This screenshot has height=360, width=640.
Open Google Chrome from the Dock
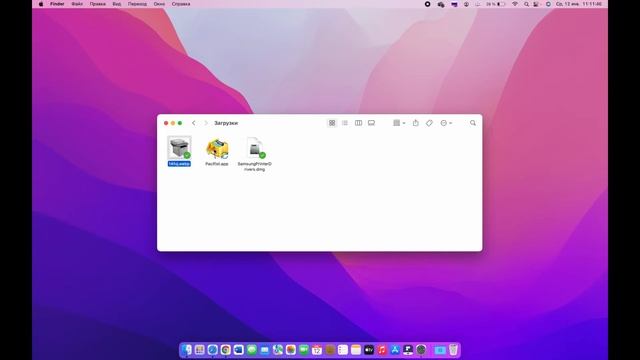[x=226, y=350]
